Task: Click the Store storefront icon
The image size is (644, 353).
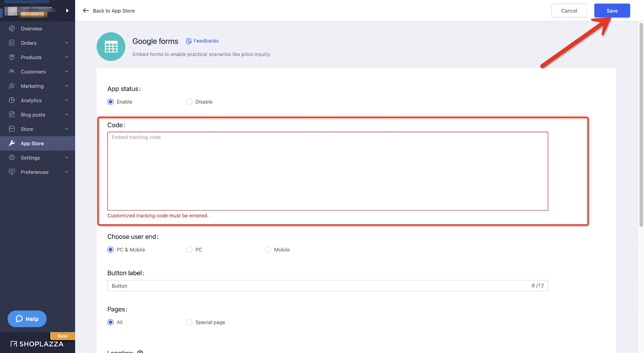Action: 12,129
